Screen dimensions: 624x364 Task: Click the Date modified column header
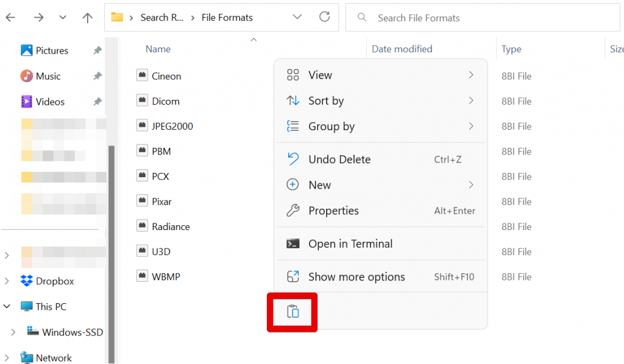tap(402, 49)
